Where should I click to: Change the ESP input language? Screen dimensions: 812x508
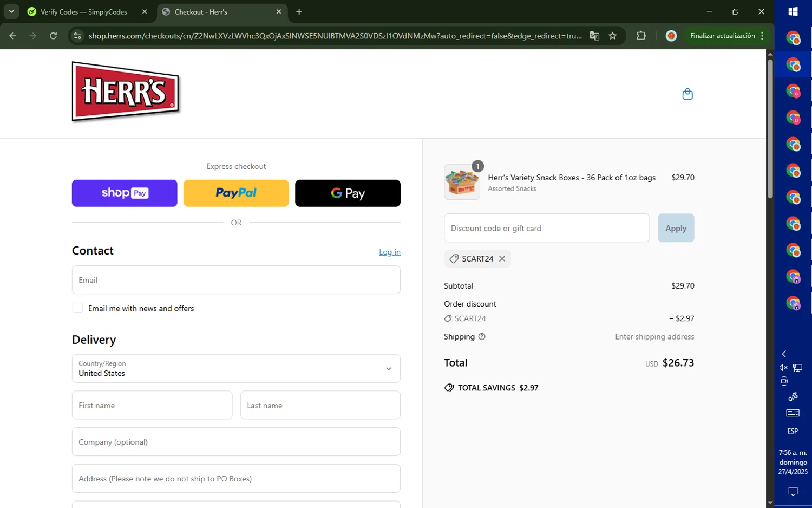tap(793, 431)
